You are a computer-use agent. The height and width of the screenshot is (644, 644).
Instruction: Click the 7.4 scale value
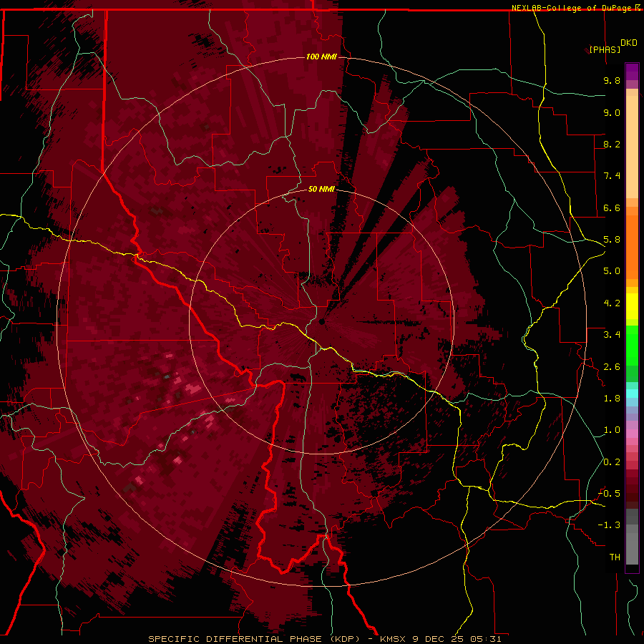coord(612,176)
